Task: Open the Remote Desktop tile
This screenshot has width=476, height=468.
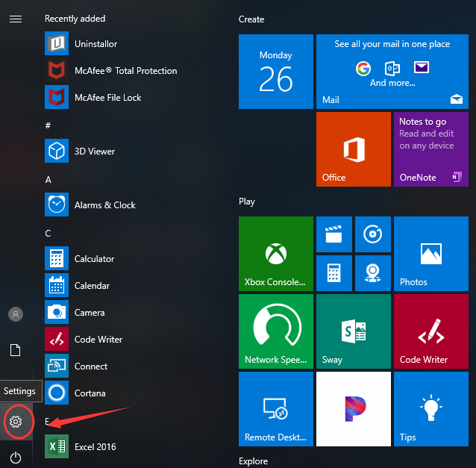Action: [276, 409]
